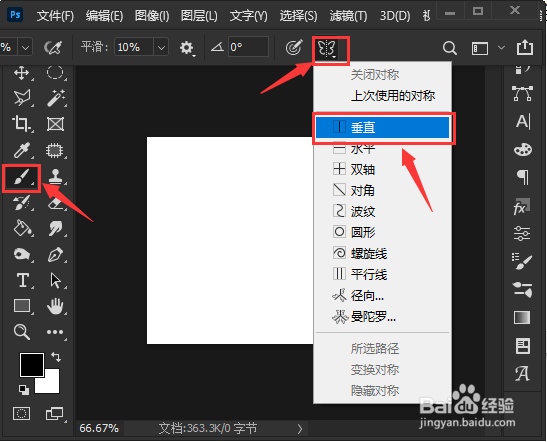Open the 文件(F) menu
547x442 pixels.
(55, 16)
